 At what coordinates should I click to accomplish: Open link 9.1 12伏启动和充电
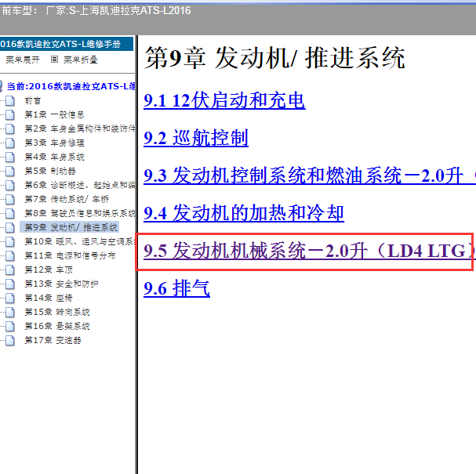224,101
